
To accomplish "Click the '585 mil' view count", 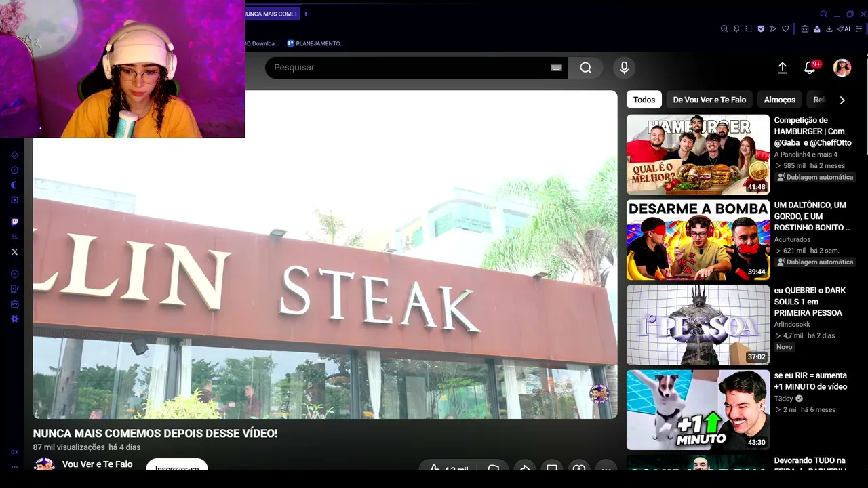I will click(x=794, y=165).
